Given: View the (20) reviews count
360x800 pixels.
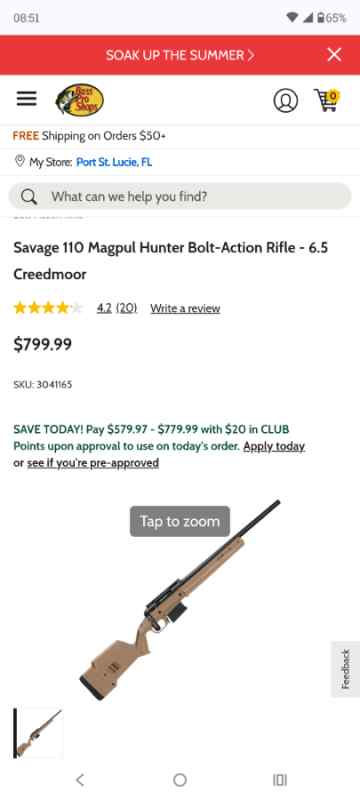Looking at the screenshot, I should coord(126,308).
